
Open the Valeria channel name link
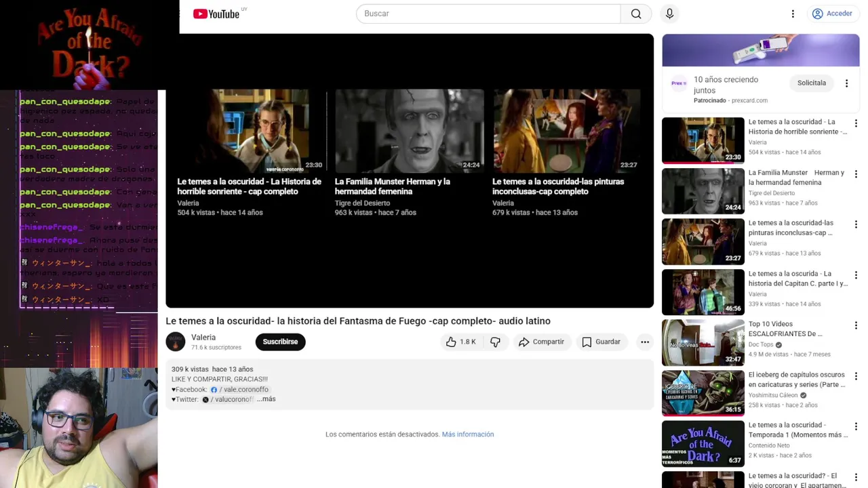(x=203, y=338)
